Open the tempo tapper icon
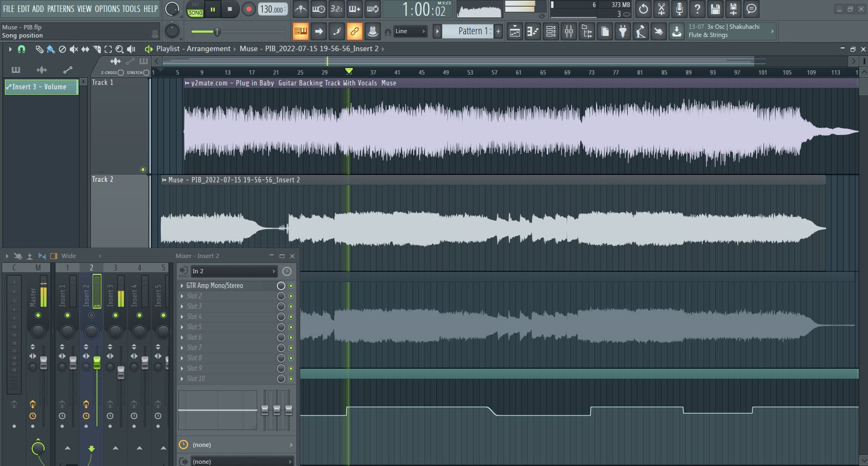Image resolution: width=868 pixels, height=466 pixels. click(x=641, y=32)
